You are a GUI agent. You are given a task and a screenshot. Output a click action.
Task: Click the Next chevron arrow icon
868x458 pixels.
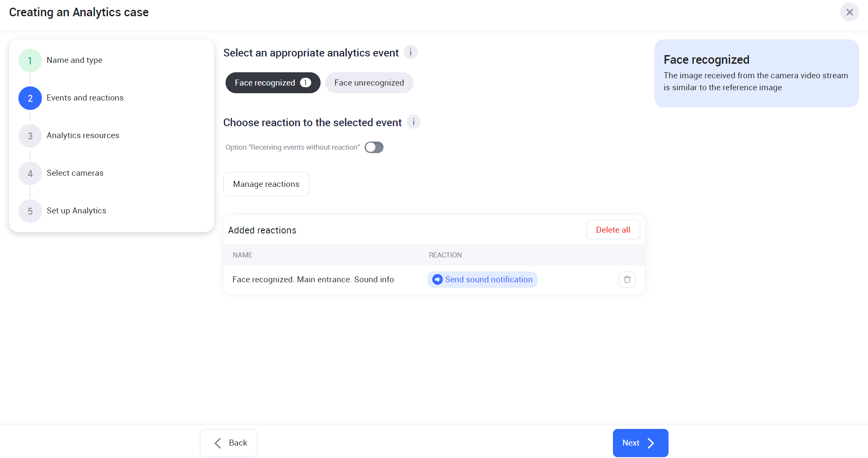click(x=651, y=443)
